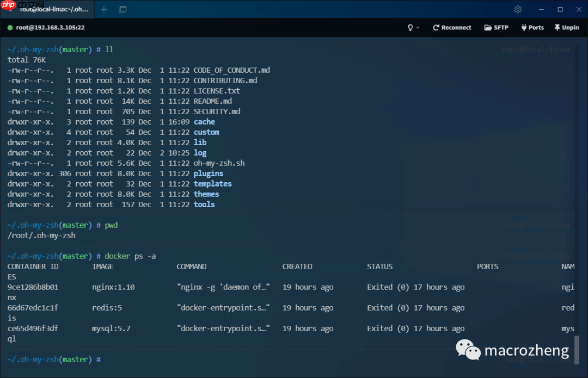The height and width of the screenshot is (378, 588).
Task: Open Settings via the gear icon
Action: (x=518, y=9)
